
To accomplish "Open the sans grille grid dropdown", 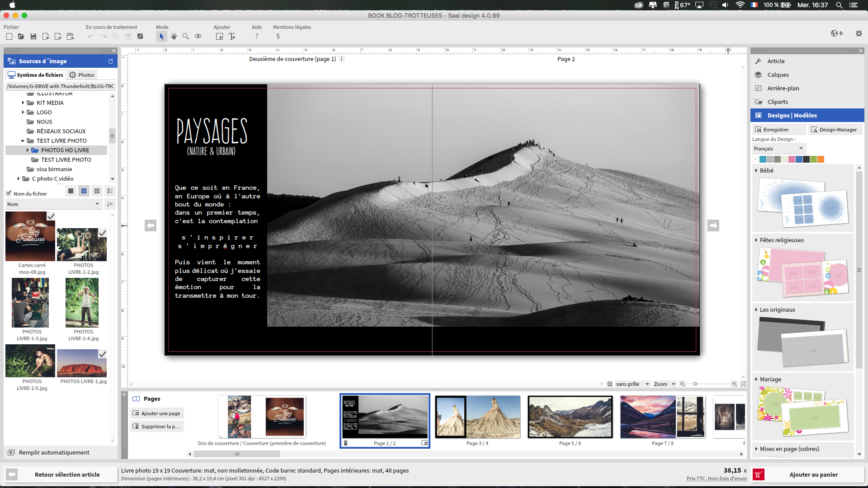I will click(632, 384).
